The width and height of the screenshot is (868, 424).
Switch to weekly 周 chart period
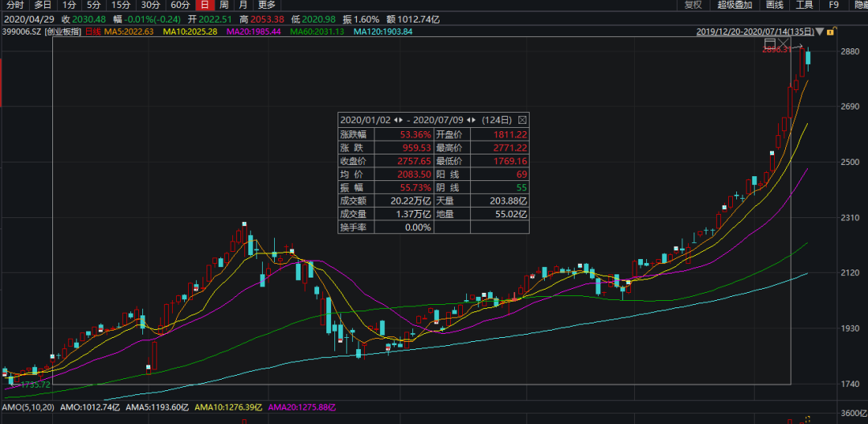223,5
